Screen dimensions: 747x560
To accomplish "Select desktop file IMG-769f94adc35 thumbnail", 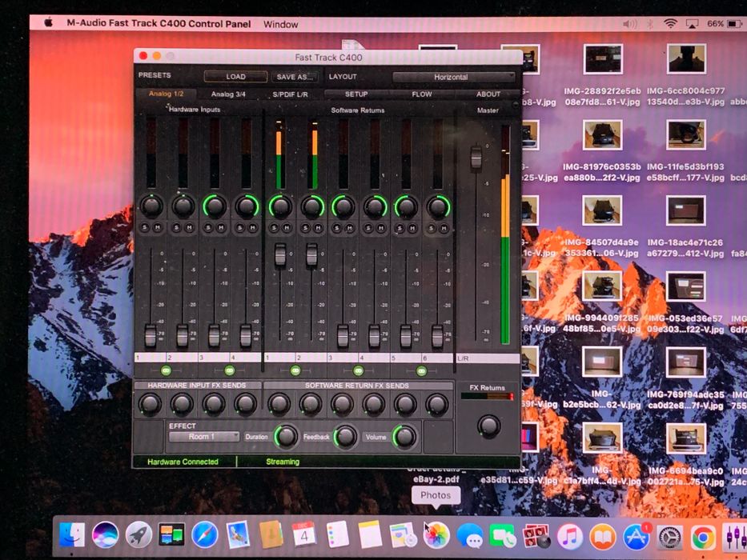I will pos(685,362).
